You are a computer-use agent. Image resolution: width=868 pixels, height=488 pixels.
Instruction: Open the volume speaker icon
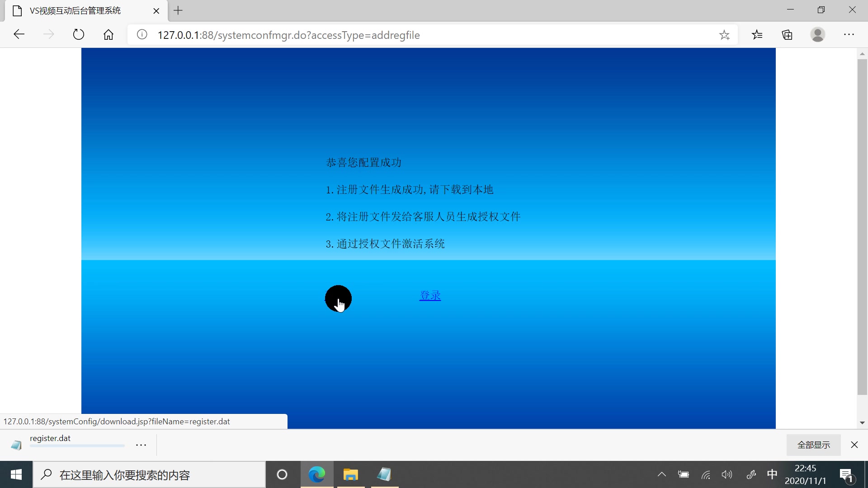tap(727, 474)
